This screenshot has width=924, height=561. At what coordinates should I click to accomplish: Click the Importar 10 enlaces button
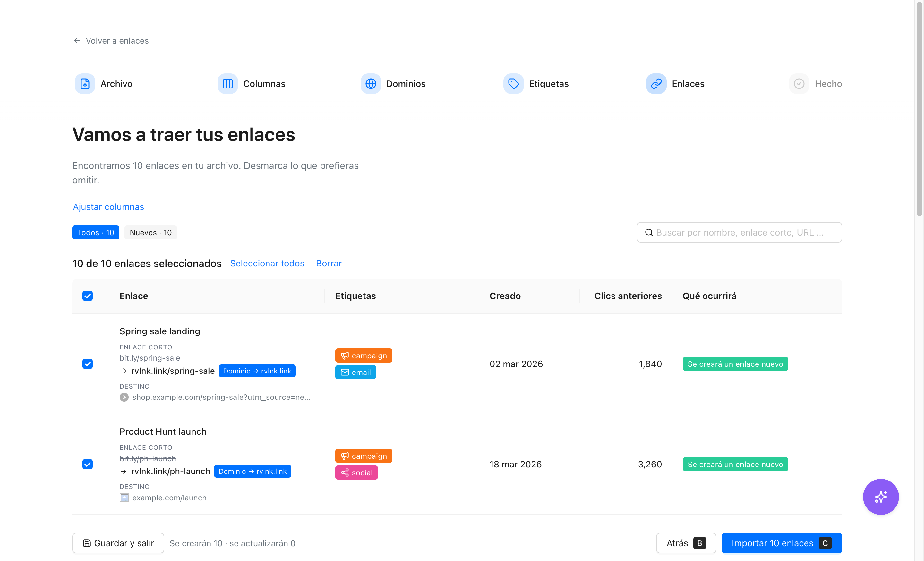tap(782, 543)
